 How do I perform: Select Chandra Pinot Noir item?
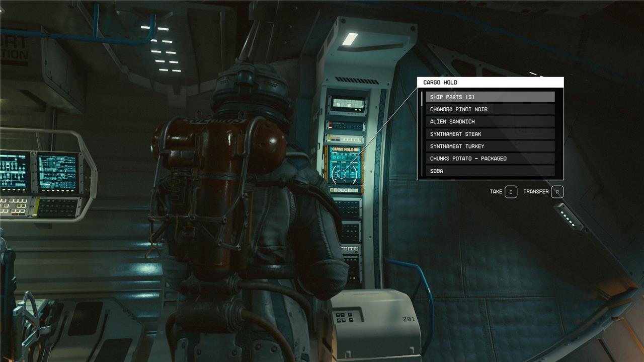pyautogui.click(x=490, y=109)
